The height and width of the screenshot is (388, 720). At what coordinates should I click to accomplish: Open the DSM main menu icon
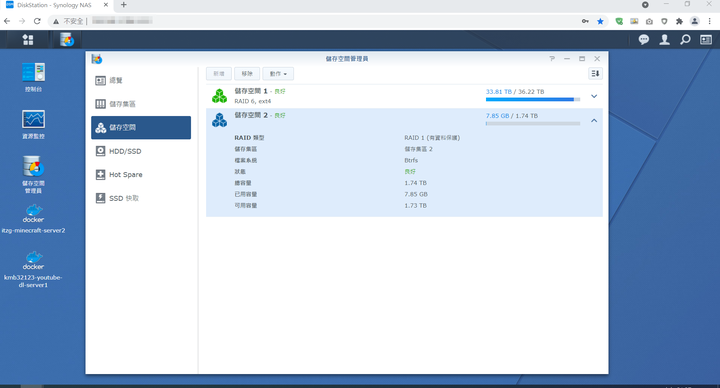(x=28, y=40)
